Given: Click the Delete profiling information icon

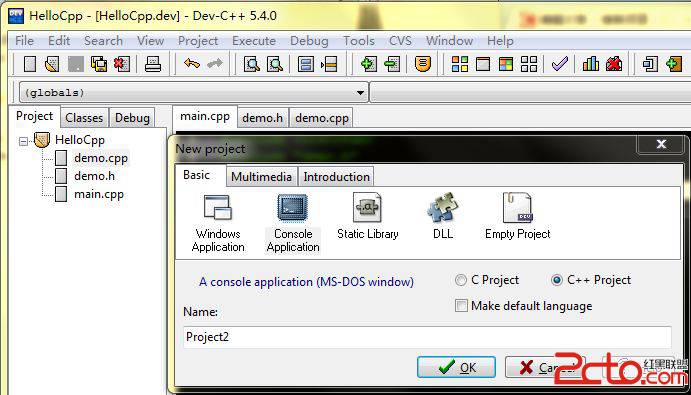Looking at the screenshot, I should [x=613, y=64].
